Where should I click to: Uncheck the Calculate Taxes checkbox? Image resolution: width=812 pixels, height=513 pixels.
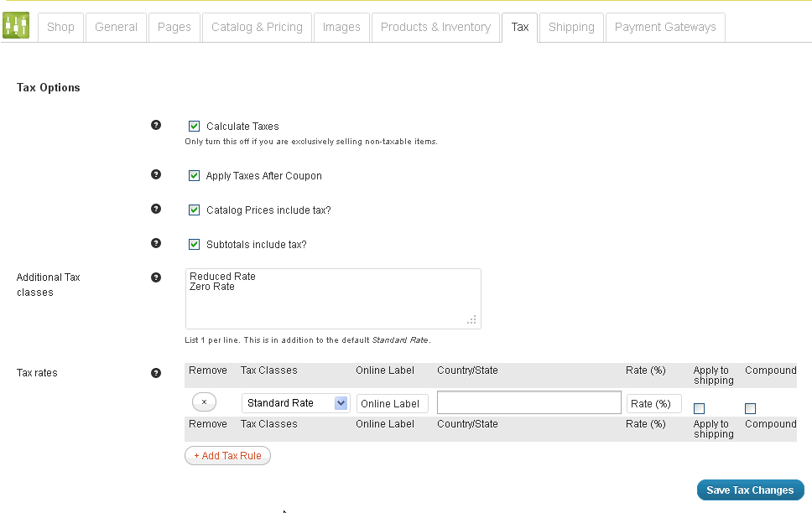(195, 127)
